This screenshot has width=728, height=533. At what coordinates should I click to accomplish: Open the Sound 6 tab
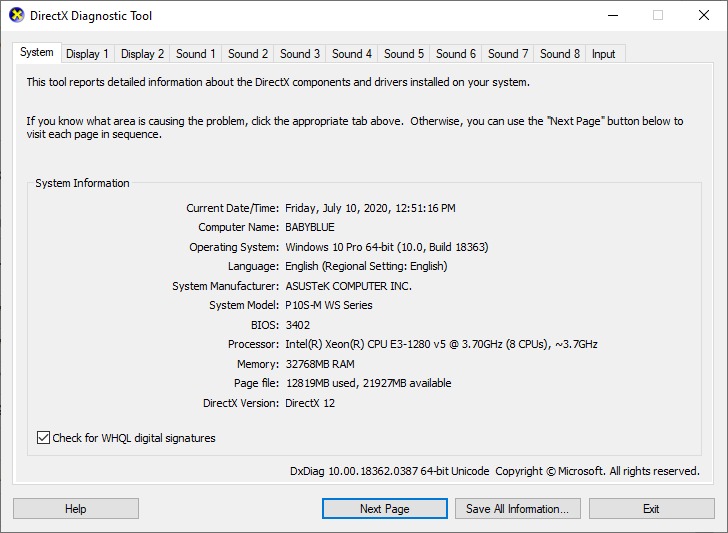(x=456, y=54)
